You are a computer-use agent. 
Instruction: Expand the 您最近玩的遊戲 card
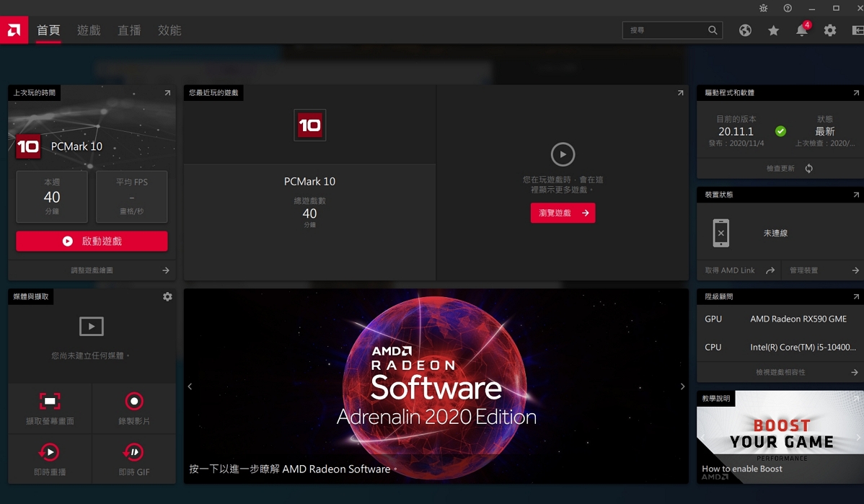coord(681,93)
